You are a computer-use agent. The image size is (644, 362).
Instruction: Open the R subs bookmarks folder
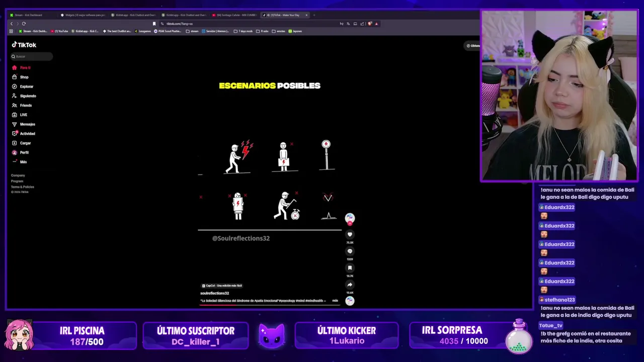pyautogui.click(x=262, y=31)
